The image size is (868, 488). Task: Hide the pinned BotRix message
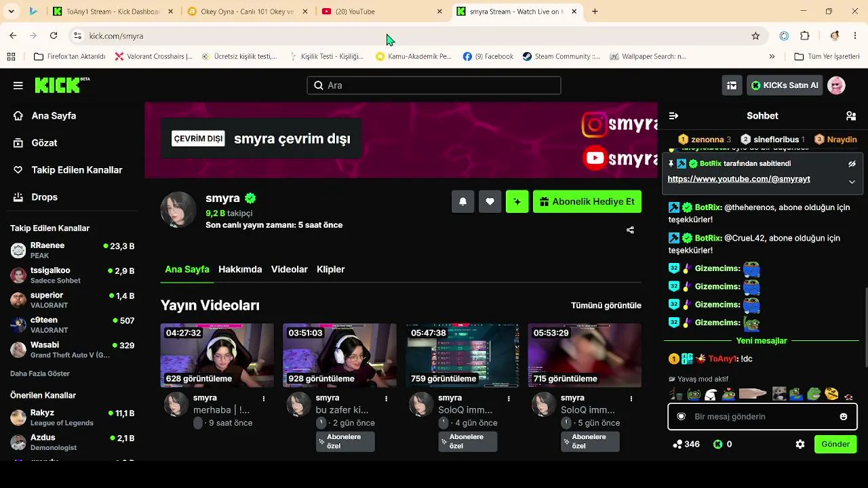852,164
